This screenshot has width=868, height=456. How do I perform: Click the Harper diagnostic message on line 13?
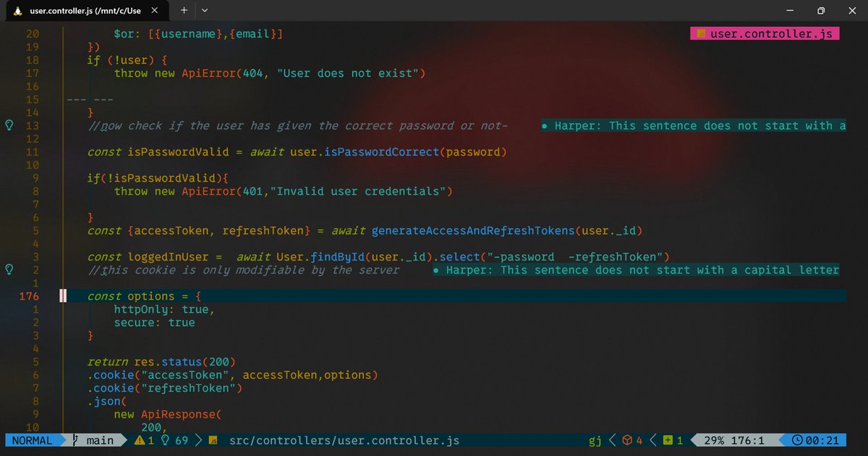pyautogui.click(x=694, y=126)
